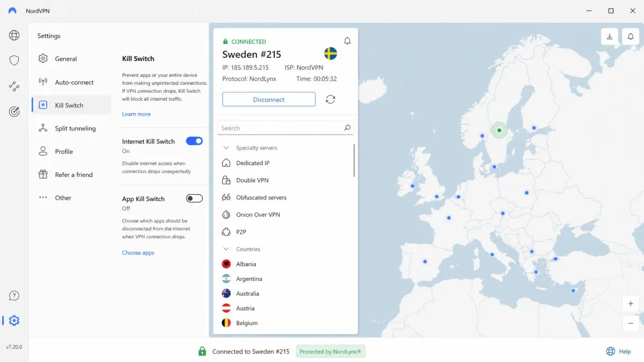This screenshot has width=644, height=362.
Task: Select Australia country name
Action: (247, 293)
